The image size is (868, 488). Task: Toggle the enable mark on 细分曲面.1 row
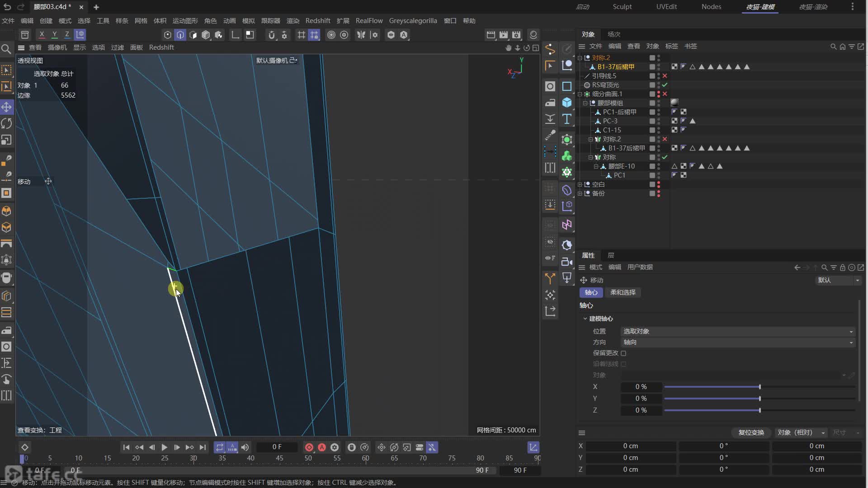point(665,94)
